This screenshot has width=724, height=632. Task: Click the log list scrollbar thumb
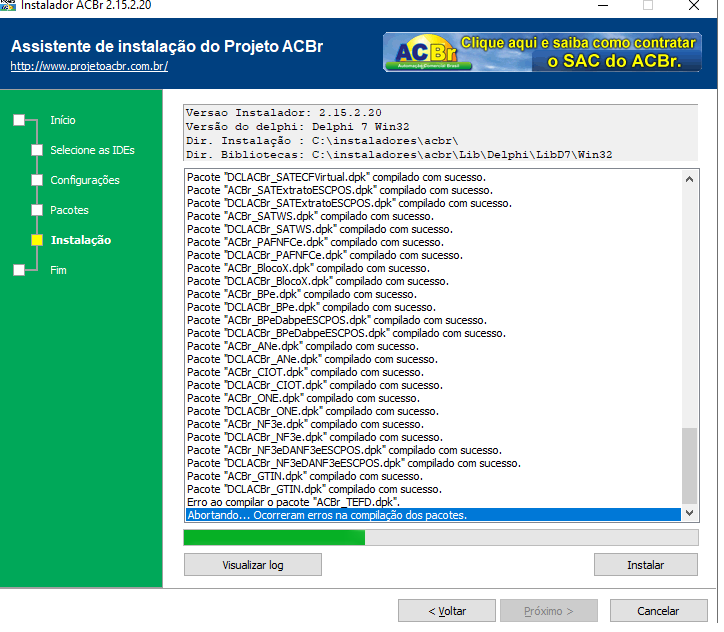[689, 465]
